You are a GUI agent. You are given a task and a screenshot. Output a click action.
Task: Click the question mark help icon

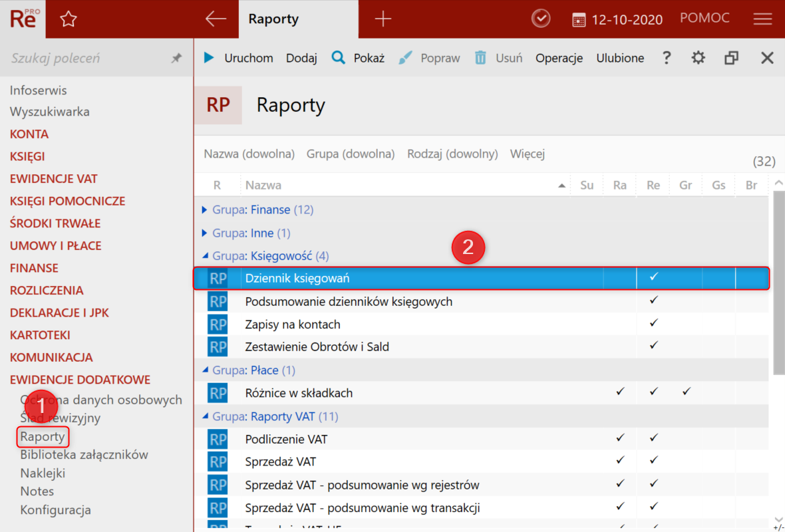pyautogui.click(x=667, y=58)
